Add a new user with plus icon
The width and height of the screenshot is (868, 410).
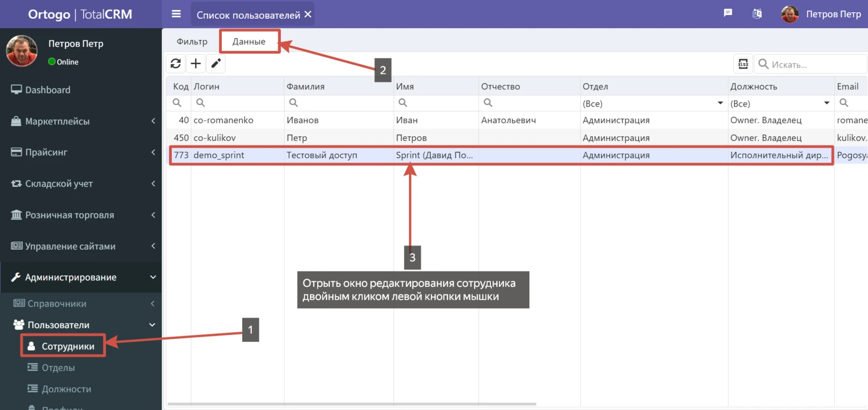[196, 64]
